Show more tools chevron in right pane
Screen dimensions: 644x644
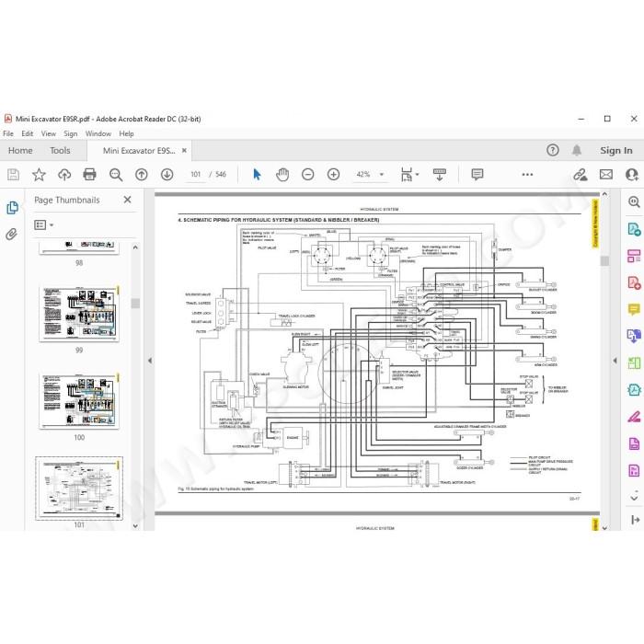click(x=634, y=497)
